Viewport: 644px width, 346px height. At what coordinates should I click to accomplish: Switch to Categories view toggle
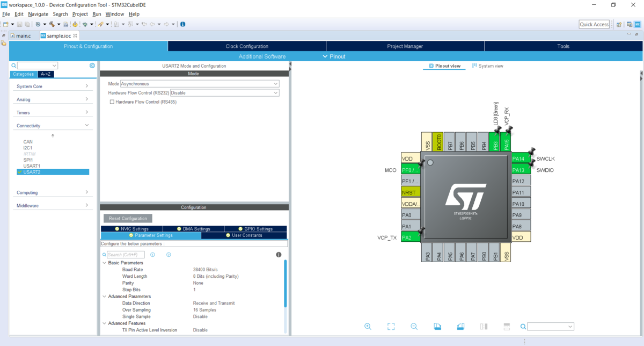click(23, 74)
